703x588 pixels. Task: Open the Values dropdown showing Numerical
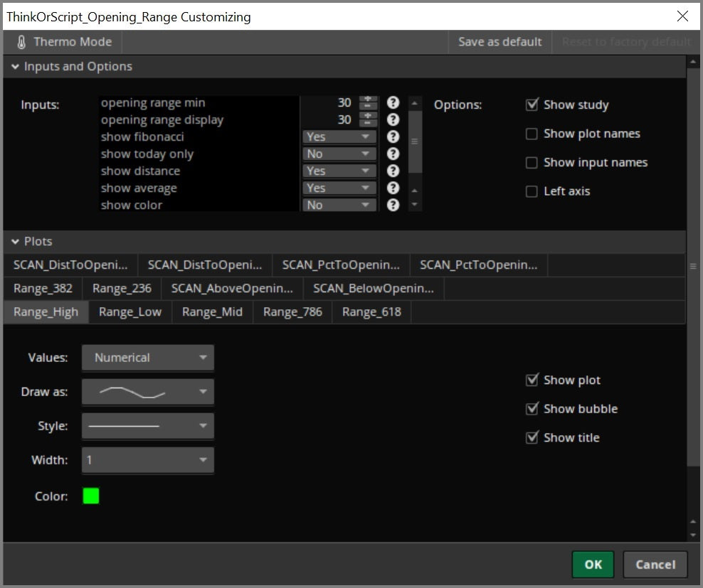[148, 358]
